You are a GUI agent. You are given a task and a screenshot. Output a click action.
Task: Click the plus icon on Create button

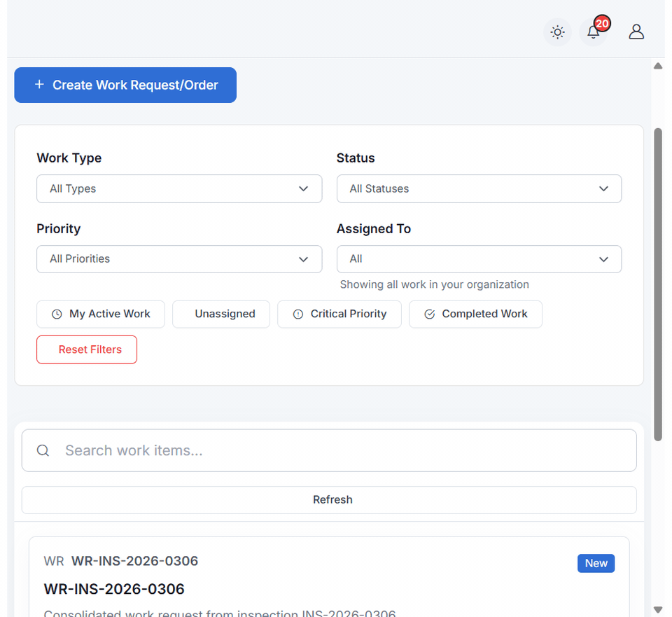click(39, 85)
